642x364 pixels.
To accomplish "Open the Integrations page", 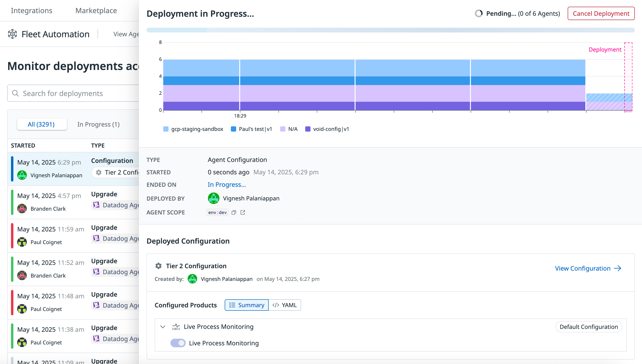I will (32, 11).
